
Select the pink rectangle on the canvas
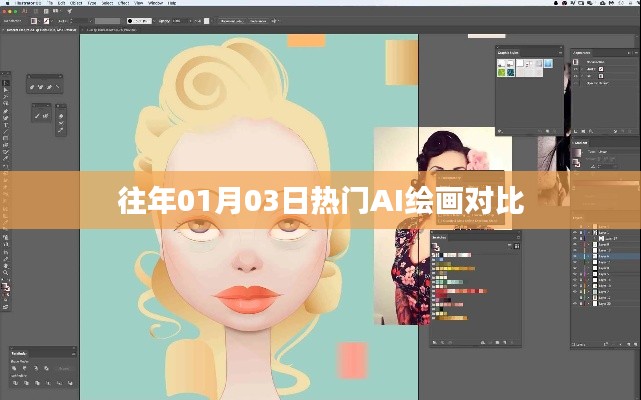(x=352, y=360)
